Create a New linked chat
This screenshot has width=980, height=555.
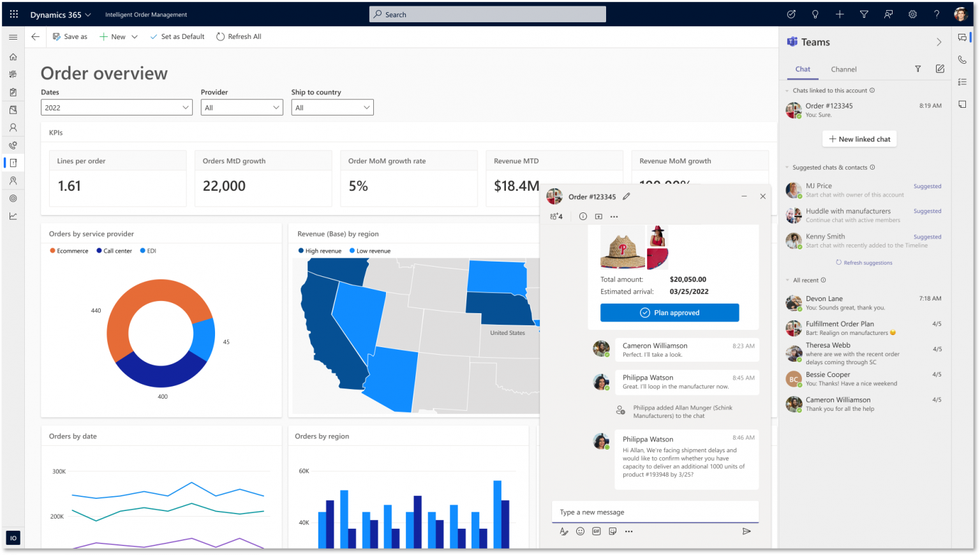(x=859, y=138)
